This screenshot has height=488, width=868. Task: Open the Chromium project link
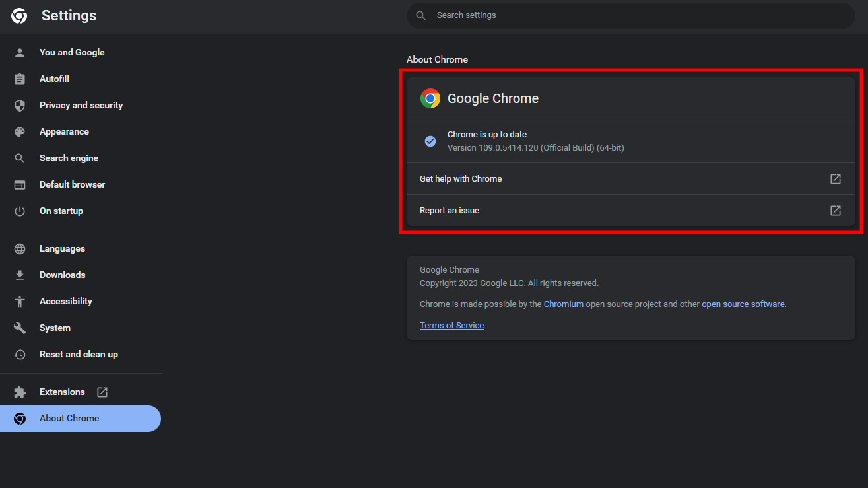563,304
